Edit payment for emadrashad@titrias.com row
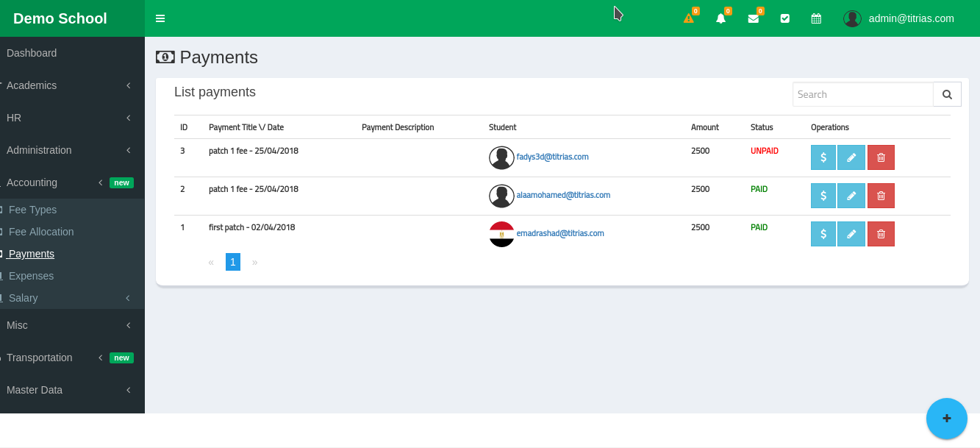The height and width of the screenshot is (448, 980). point(851,234)
